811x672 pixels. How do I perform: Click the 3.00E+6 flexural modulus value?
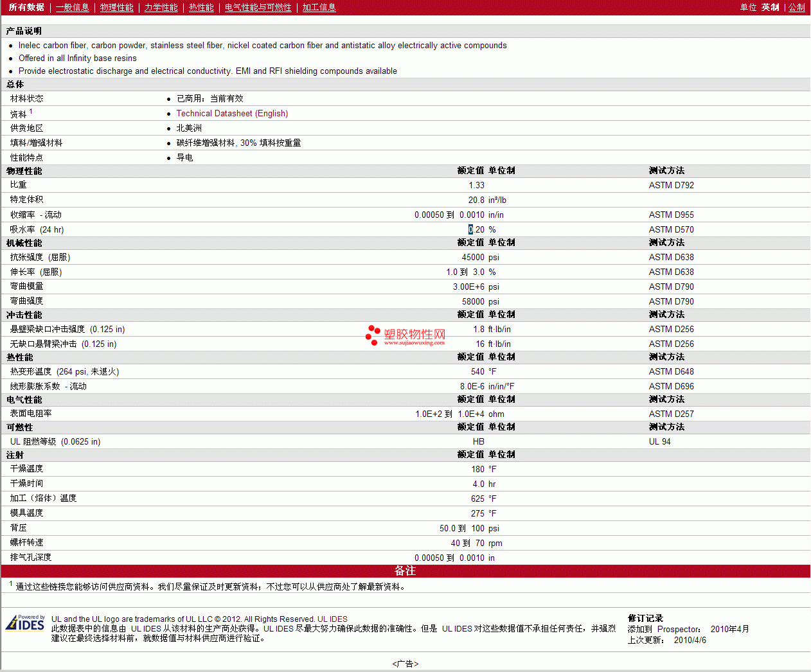click(x=469, y=287)
